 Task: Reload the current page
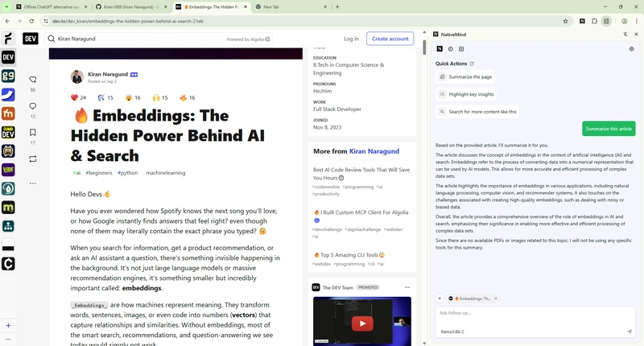(31, 21)
